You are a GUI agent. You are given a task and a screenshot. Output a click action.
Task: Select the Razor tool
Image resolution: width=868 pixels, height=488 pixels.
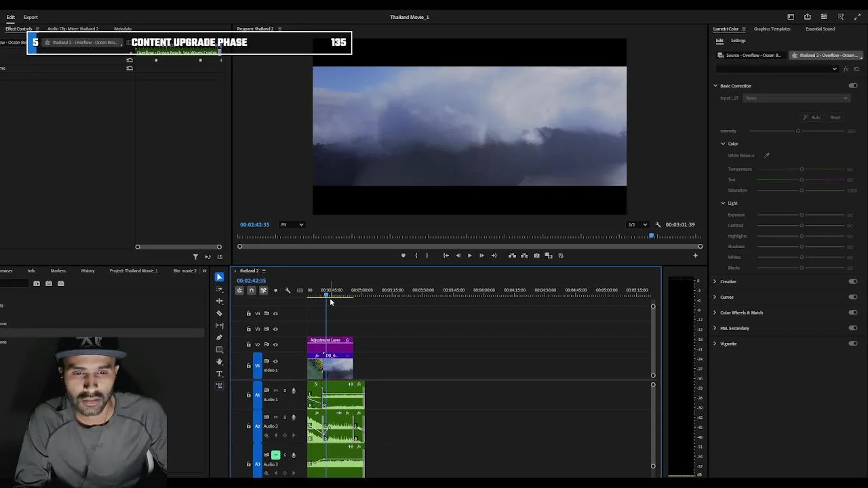click(219, 313)
